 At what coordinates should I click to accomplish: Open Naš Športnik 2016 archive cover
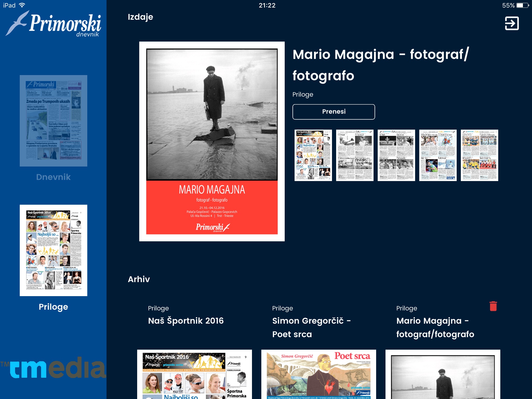pyautogui.click(x=195, y=374)
